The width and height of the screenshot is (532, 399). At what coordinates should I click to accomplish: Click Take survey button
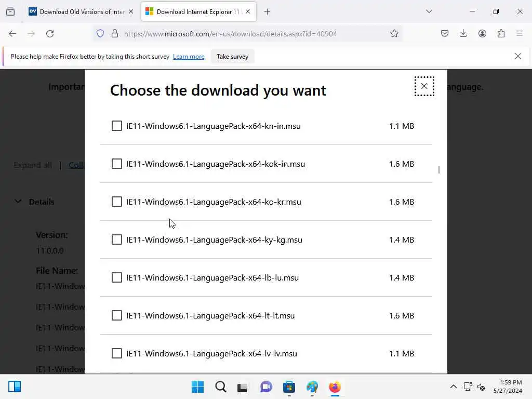click(x=232, y=57)
